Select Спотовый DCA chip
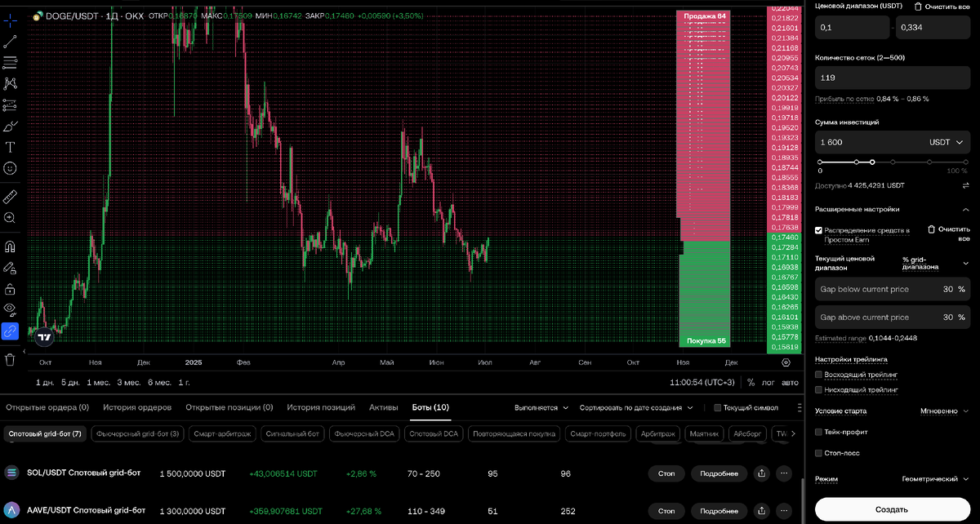The height and width of the screenshot is (524, 980). [x=434, y=433]
